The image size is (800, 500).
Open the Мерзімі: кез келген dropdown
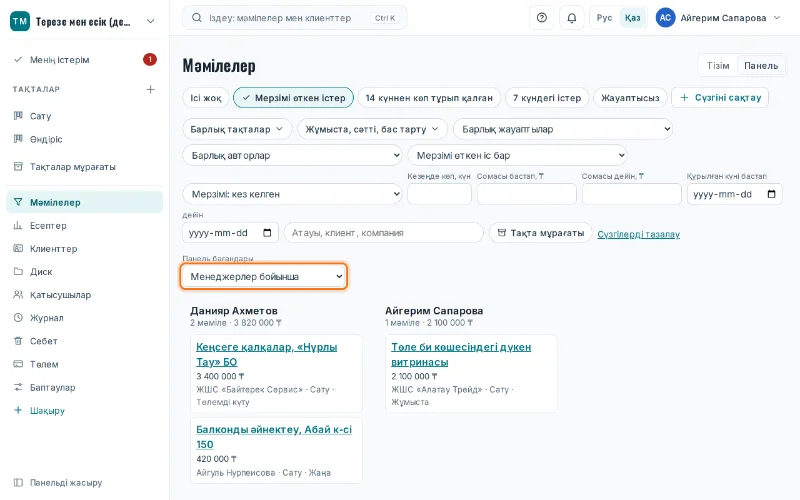coord(292,194)
